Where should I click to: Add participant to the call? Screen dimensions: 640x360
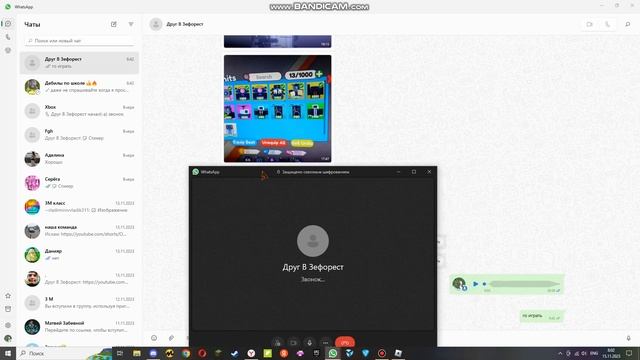[x=277, y=342]
